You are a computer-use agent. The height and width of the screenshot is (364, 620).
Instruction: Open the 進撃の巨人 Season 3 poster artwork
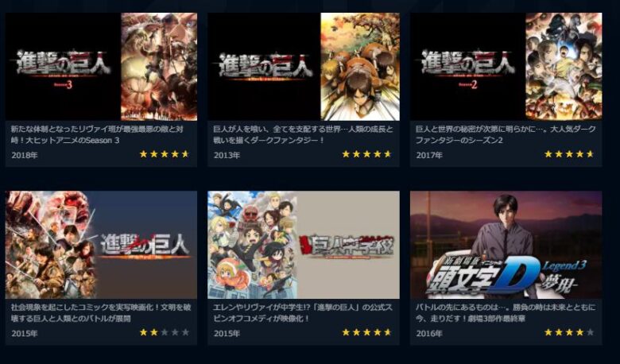click(x=159, y=67)
